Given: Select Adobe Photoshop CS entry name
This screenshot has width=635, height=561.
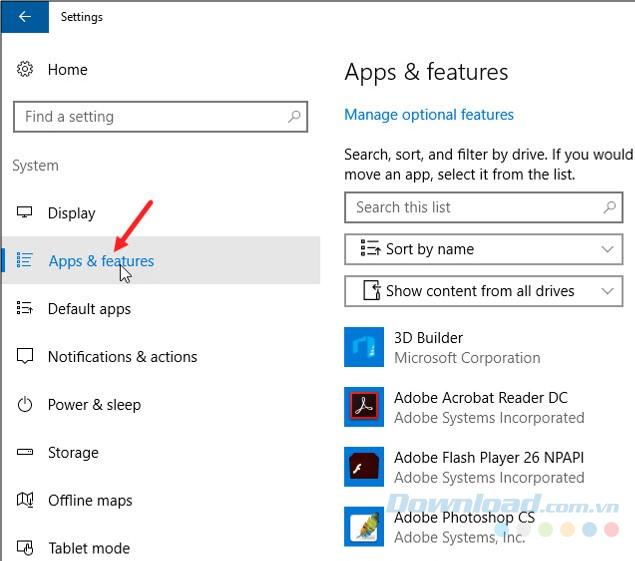Looking at the screenshot, I should pyautogui.click(x=465, y=518).
